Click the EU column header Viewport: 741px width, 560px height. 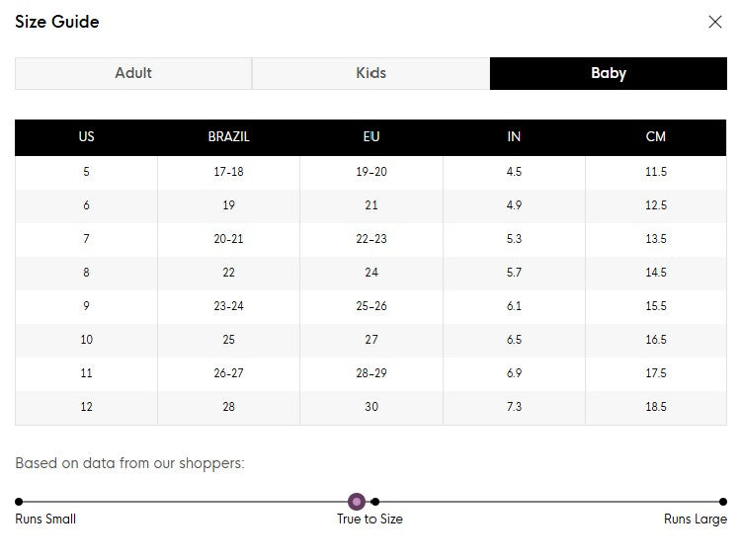pos(371,137)
